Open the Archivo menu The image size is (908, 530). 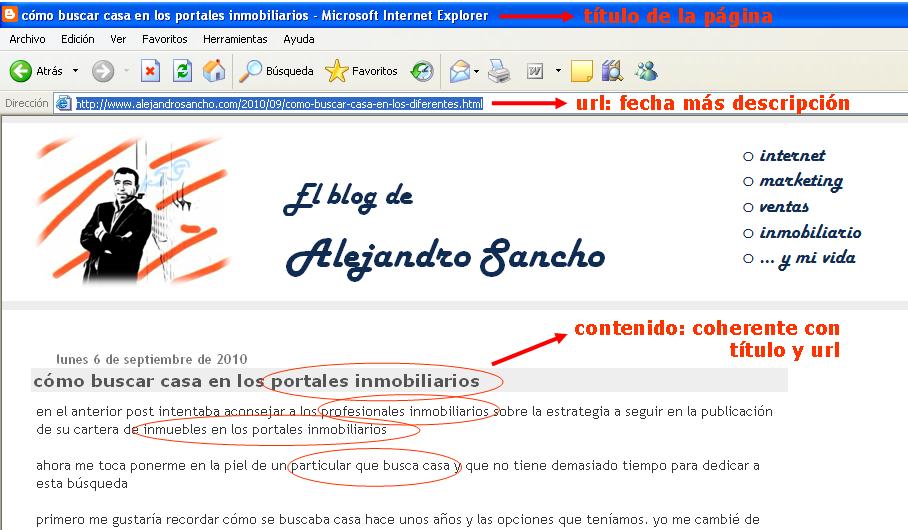click(x=27, y=39)
